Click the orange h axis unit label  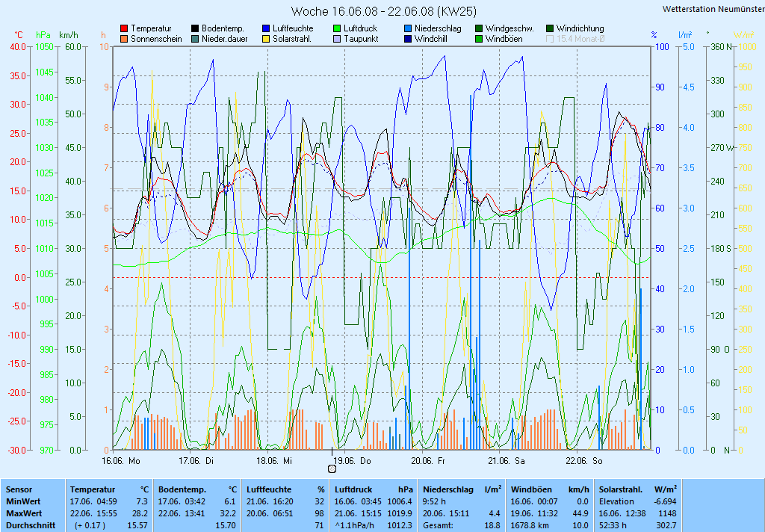coord(103,35)
